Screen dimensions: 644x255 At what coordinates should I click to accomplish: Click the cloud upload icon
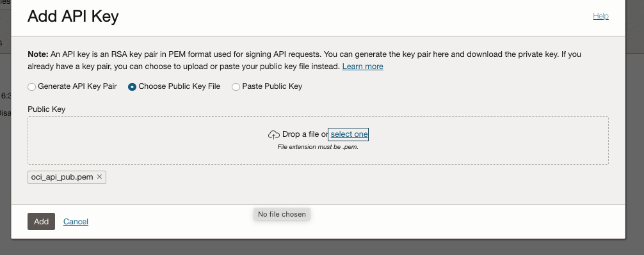click(x=274, y=134)
